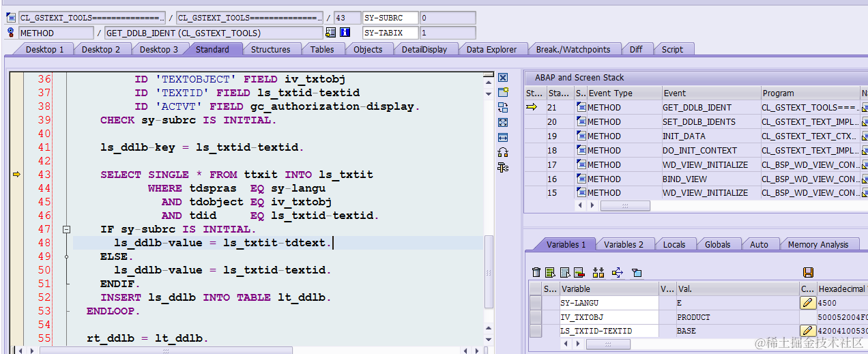
Task: Click the SY-SUBRC variable name field
Action: (390, 18)
